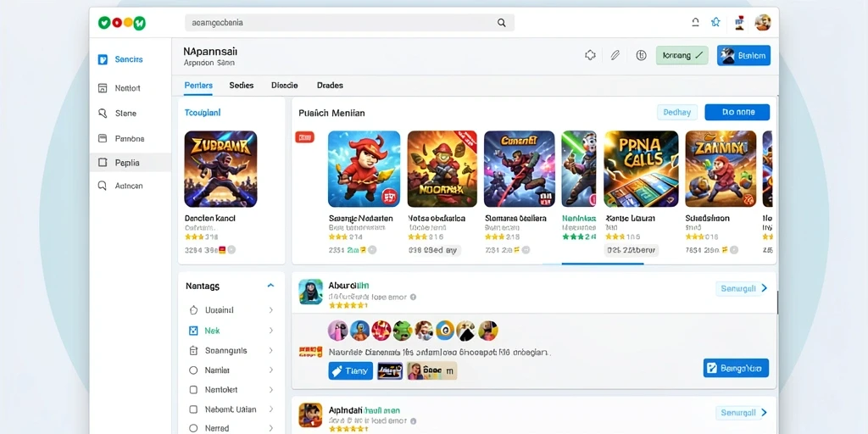This screenshot has height=434, width=868.
Task: Select the Sencirs sidebar icon
Action: click(103, 59)
